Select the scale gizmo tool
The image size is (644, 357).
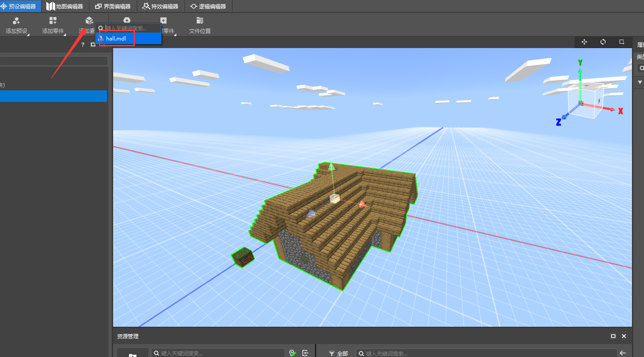coord(622,42)
